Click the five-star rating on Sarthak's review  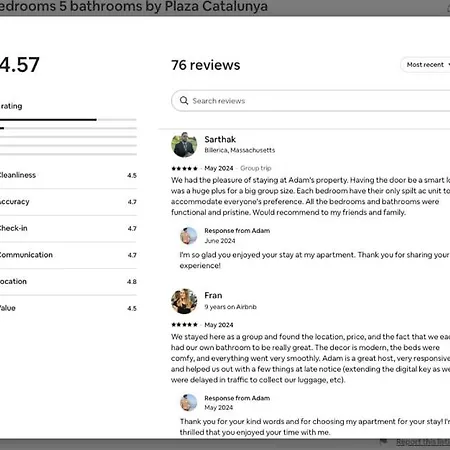click(184, 168)
